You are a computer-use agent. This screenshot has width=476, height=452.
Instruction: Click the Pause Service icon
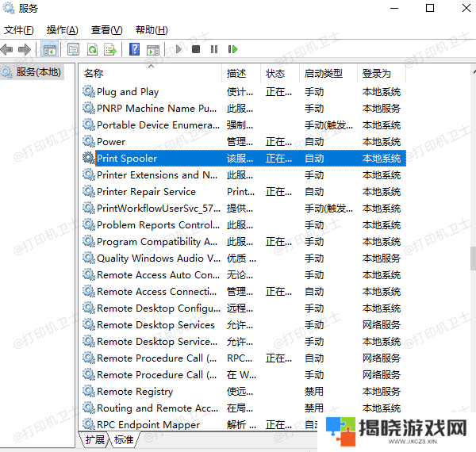tap(214, 49)
